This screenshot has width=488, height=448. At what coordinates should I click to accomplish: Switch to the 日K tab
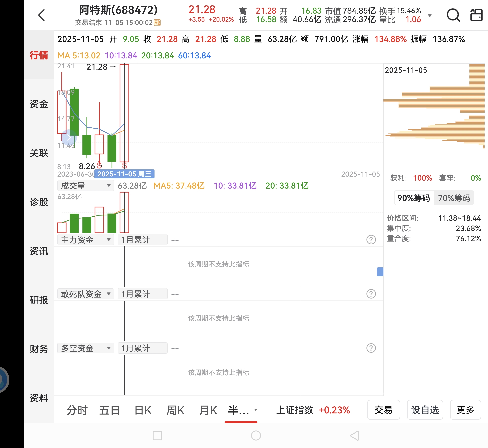[143, 410]
